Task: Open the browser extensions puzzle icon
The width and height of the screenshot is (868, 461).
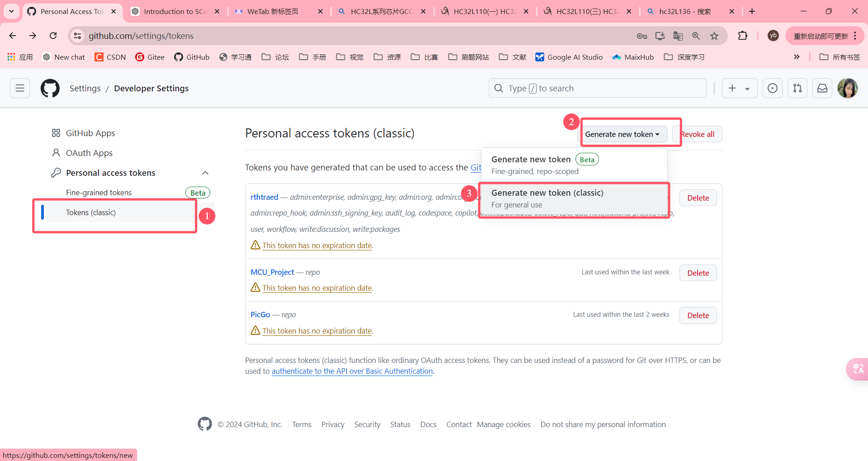Action: pyautogui.click(x=743, y=36)
